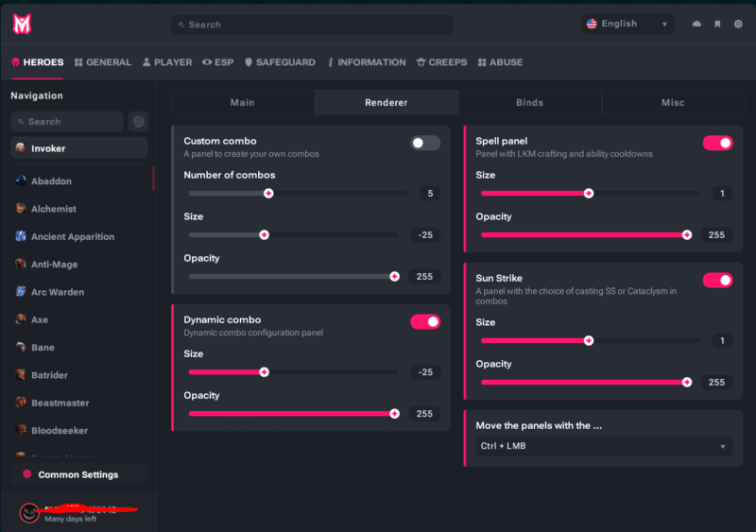Click the Sun Strike Opacity slider
Screen dimensions: 756x532
point(586,382)
